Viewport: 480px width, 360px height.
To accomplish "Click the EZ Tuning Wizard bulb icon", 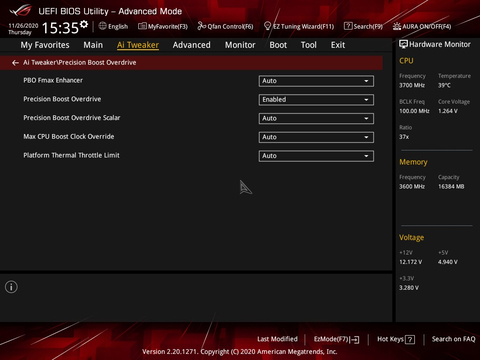I will click(x=267, y=26).
